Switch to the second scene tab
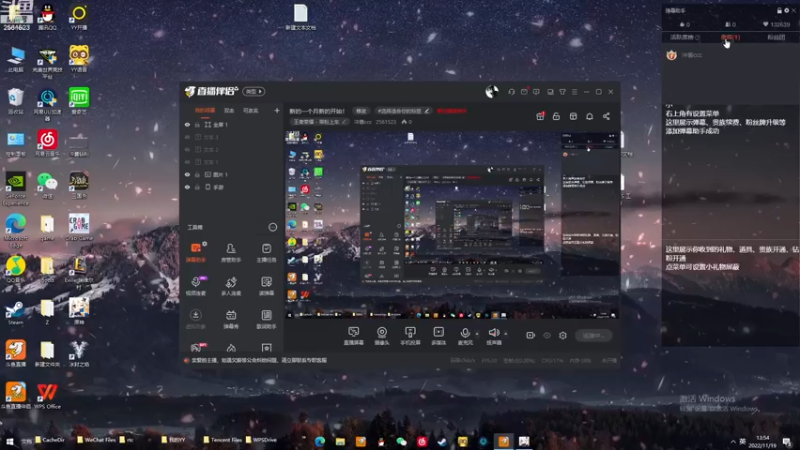The height and width of the screenshot is (450, 800). [x=229, y=110]
